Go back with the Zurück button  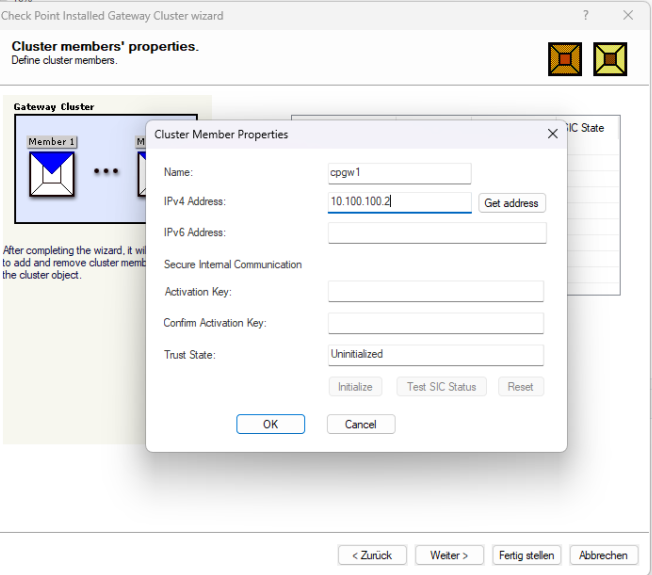[372, 555]
